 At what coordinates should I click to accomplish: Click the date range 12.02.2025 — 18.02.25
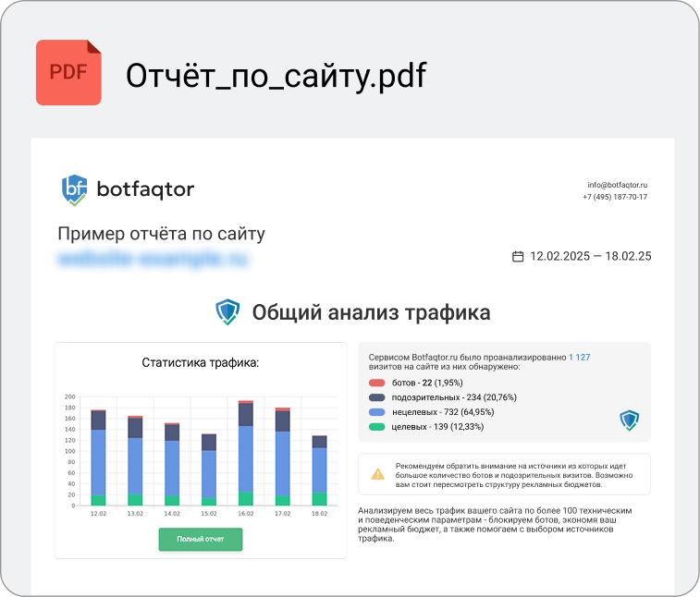click(590, 256)
